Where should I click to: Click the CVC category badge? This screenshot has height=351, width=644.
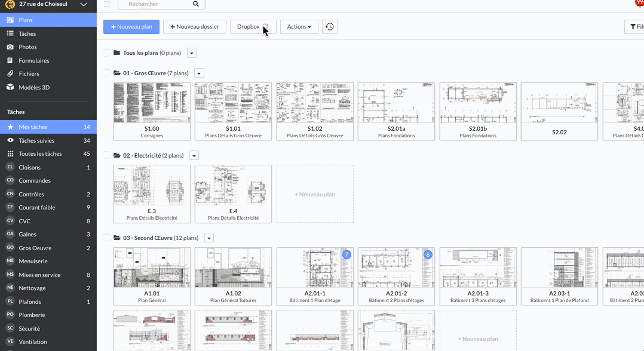pos(10,221)
